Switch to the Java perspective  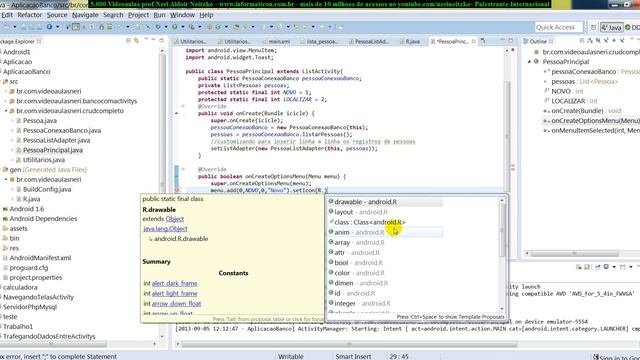tap(611, 27)
